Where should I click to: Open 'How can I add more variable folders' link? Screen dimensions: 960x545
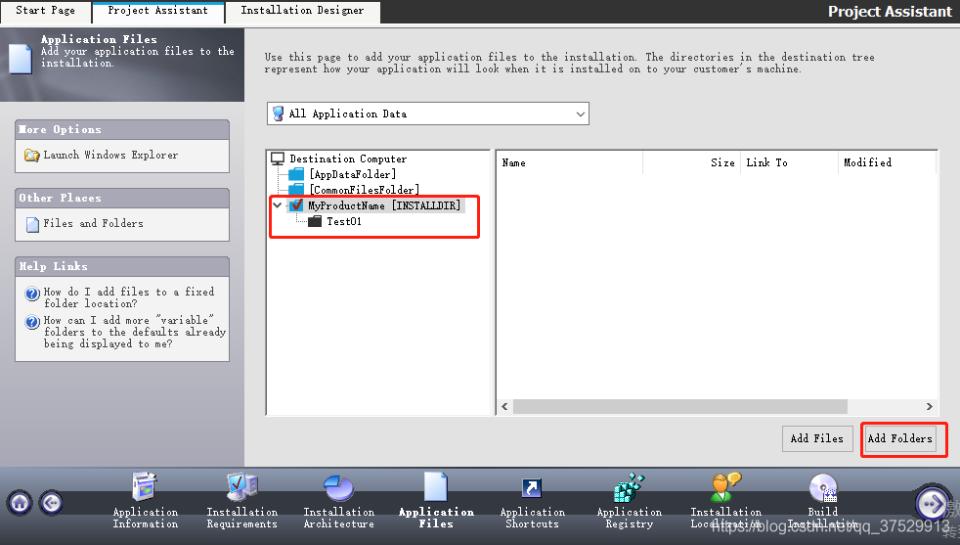135,332
